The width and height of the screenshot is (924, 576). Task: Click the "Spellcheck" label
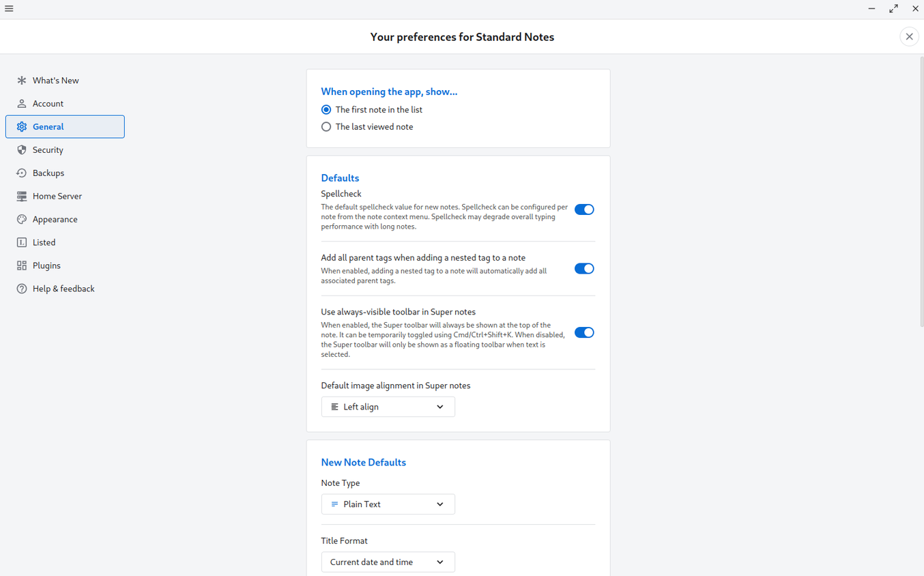(341, 194)
